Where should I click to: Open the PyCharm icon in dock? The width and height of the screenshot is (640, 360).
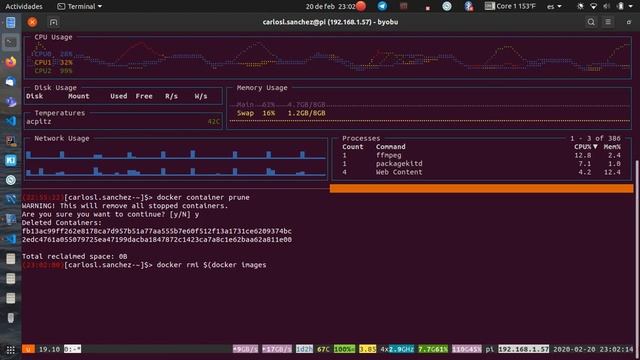tap(11, 140)
